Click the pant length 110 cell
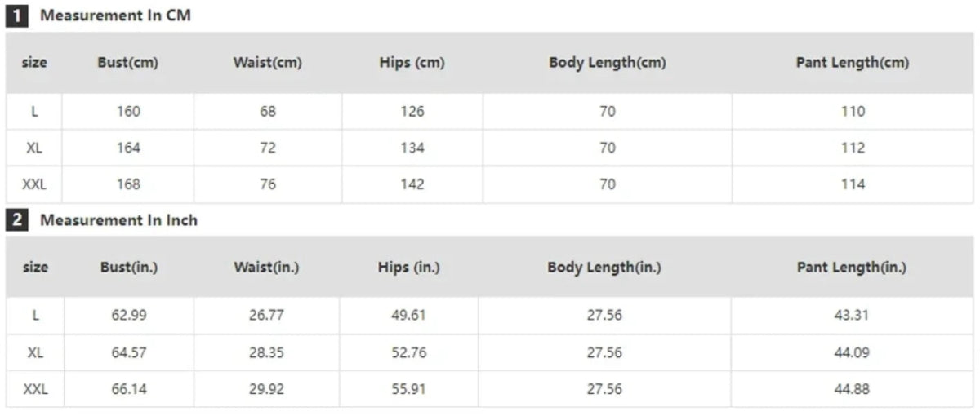The width and height of the screenshot is (980, 416). (x=853, y=112)
